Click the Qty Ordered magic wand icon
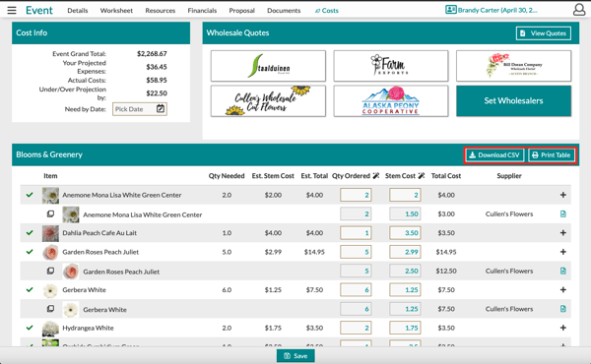The image size is (591, 364). click(x=376, y=176)
